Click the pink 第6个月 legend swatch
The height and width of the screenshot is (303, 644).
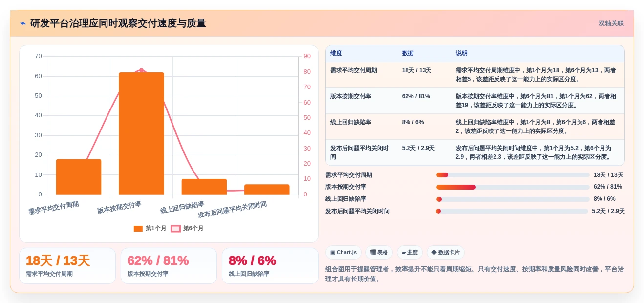click(175, 228)
